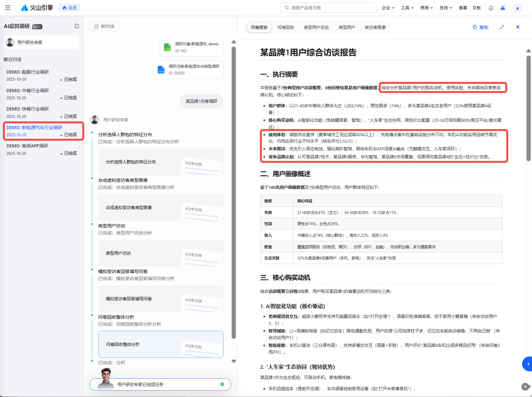Viewport: 532px width, 397px height.
Task: Click the chat scrollbar up arrow
Action: [x=234, y=42]
